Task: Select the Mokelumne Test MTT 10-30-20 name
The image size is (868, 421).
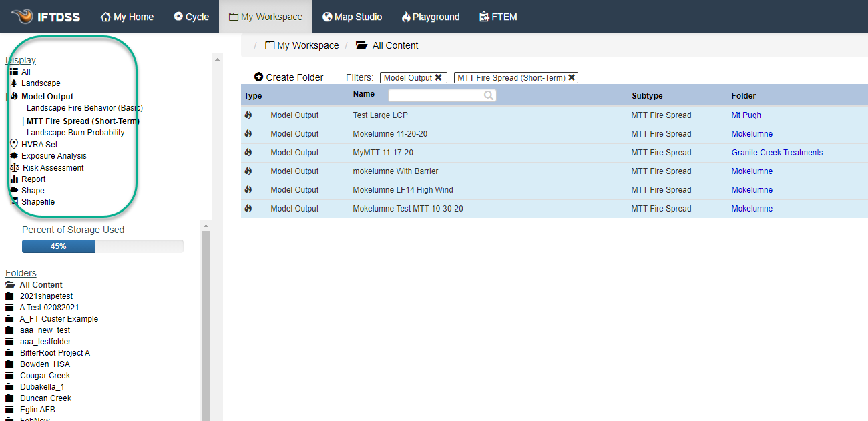Action: pyautogui.click(x=408, y=209)
